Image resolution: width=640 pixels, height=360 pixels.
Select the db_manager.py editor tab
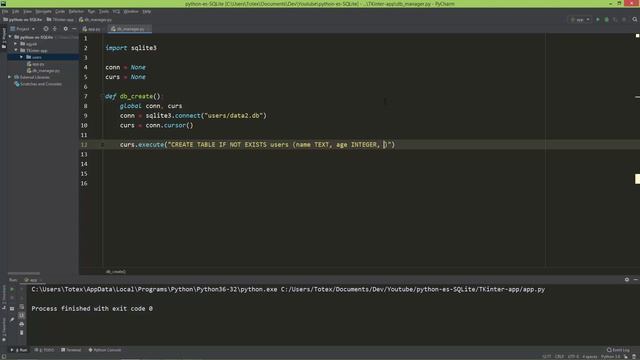coord(129,29)
